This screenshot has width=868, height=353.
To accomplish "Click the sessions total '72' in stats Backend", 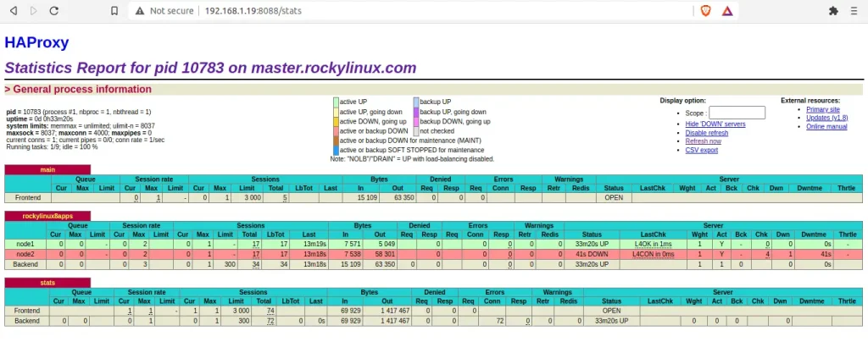I will coord(270,321).
